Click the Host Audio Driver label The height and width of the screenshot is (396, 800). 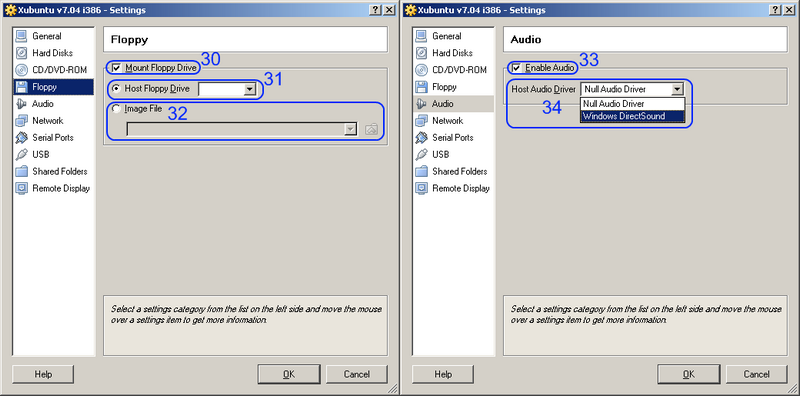point(543,89)
